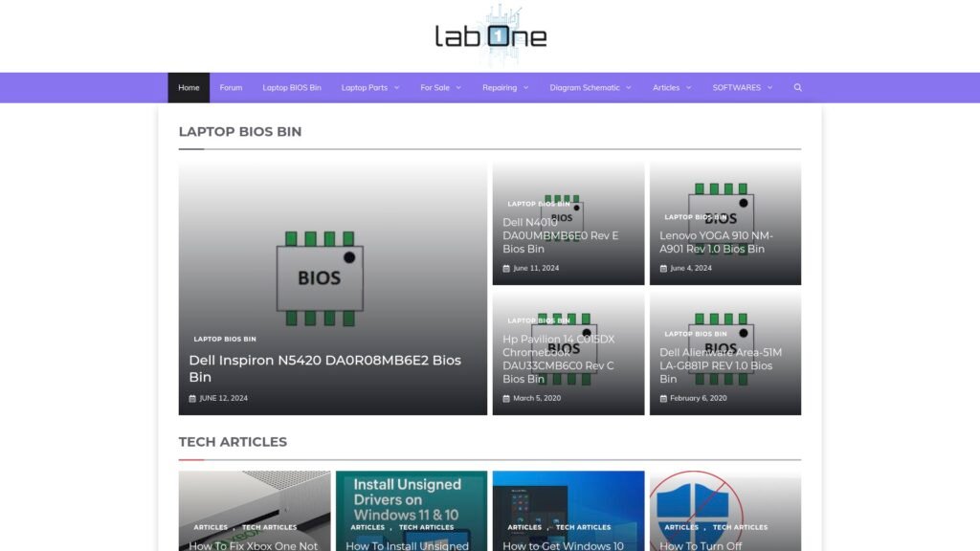Click calendar icon beside June 11, 2024
Image resolution: width=980 pixels, height=551 pixels.
tap(506, 268)
